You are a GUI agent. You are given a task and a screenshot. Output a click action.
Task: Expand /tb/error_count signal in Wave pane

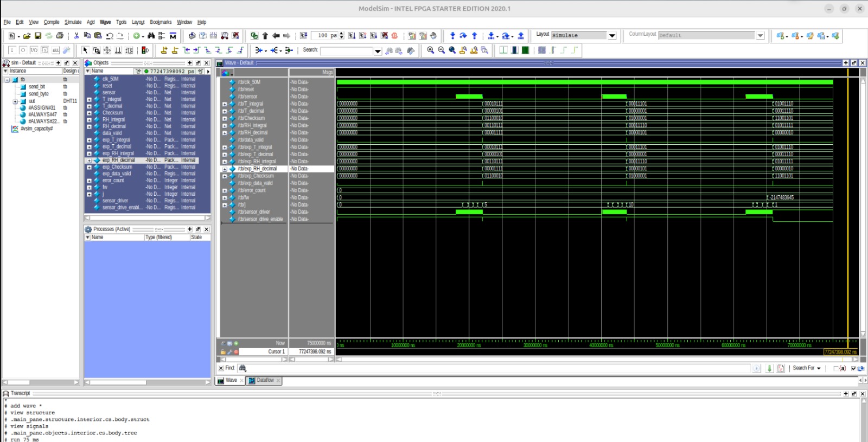point(225,190)
